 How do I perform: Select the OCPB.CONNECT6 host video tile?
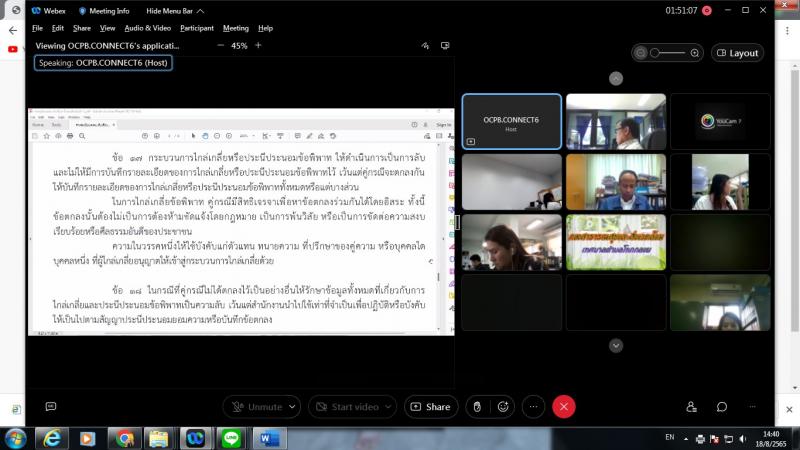click(x=511, y=121)
